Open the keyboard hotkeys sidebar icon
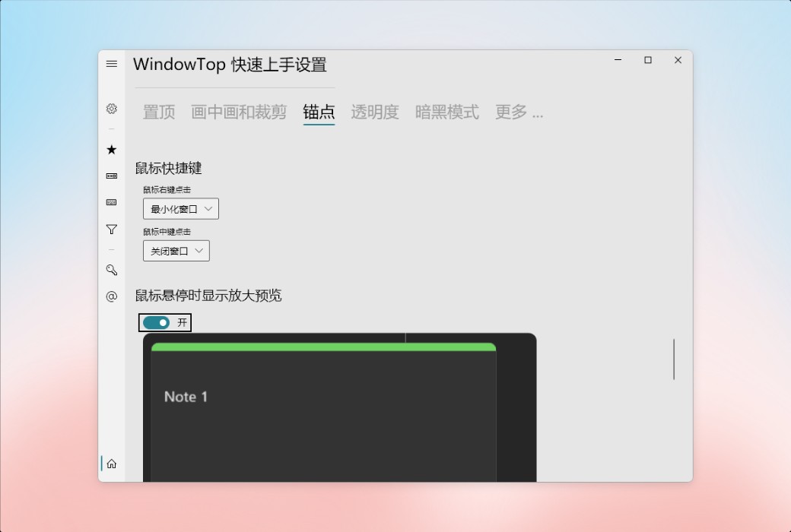 click(x=112, y=202)
